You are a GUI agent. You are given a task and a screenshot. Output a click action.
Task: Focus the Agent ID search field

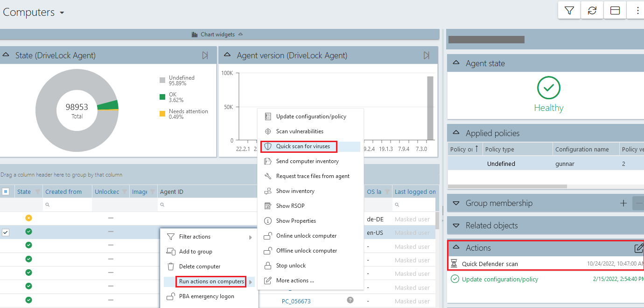[x=208, y=205]
